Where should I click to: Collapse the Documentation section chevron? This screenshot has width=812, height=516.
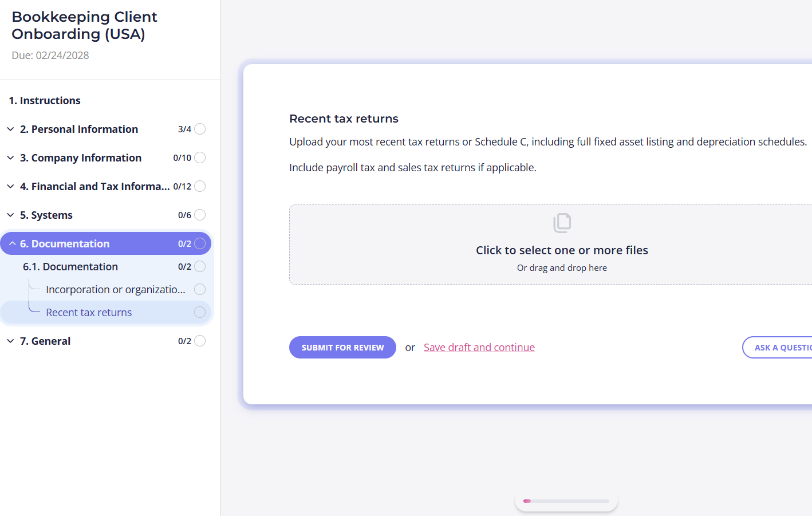(12, 243)
